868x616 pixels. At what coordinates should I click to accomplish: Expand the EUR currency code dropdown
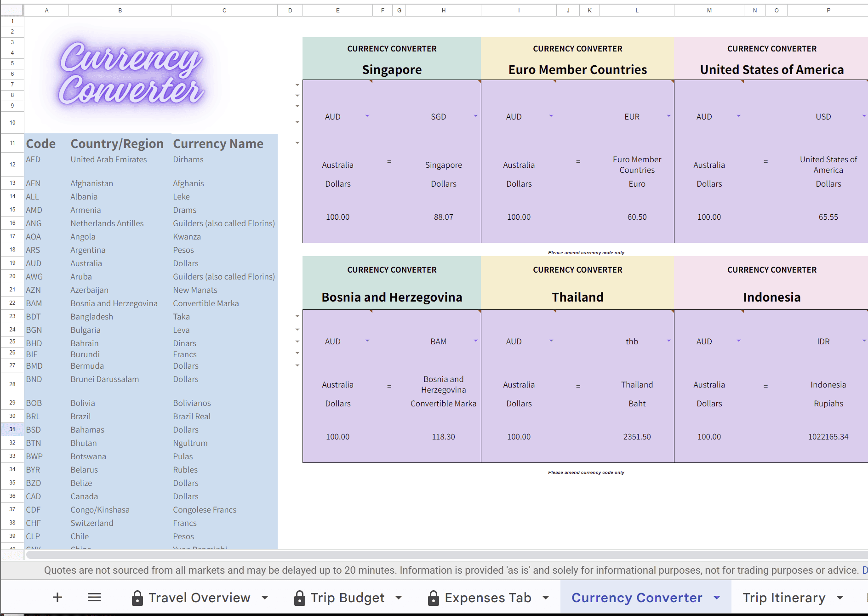click(x=668, y=116)
